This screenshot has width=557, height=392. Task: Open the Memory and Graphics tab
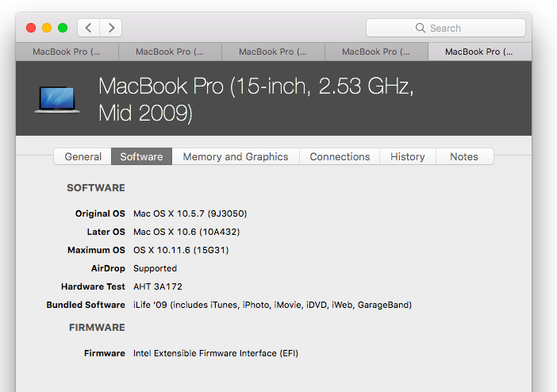point(236,157)
